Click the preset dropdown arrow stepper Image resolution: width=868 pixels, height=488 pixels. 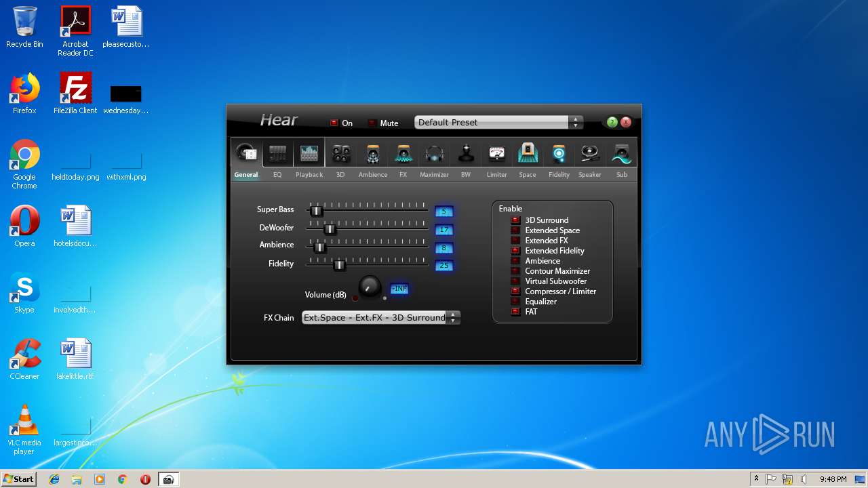(576, 123)
